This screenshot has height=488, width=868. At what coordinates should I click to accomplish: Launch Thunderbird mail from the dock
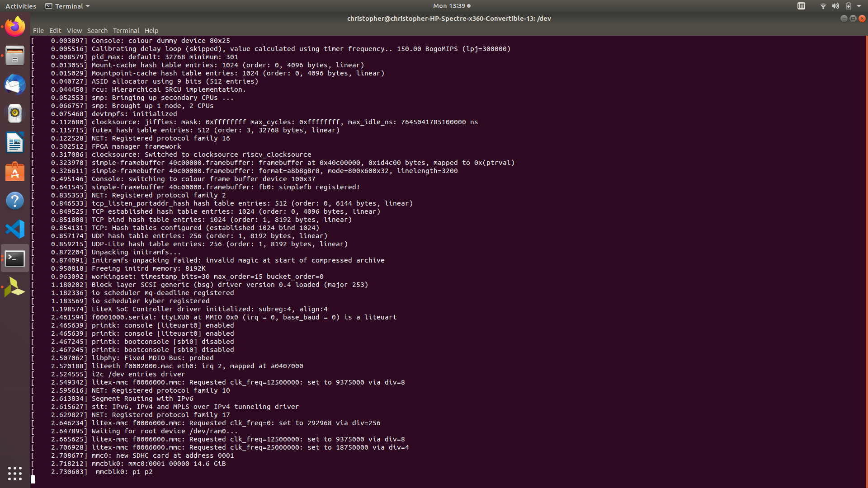(15, 84)
